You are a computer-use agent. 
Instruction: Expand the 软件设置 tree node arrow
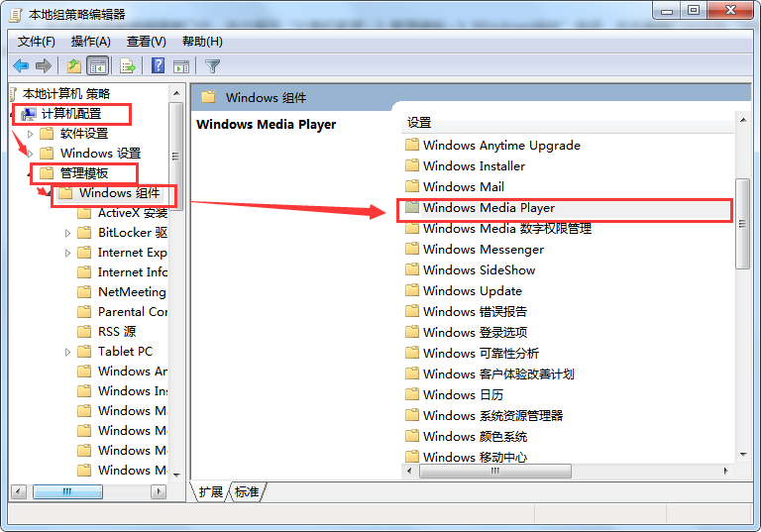pyautogui.click(x=31, y=134)
